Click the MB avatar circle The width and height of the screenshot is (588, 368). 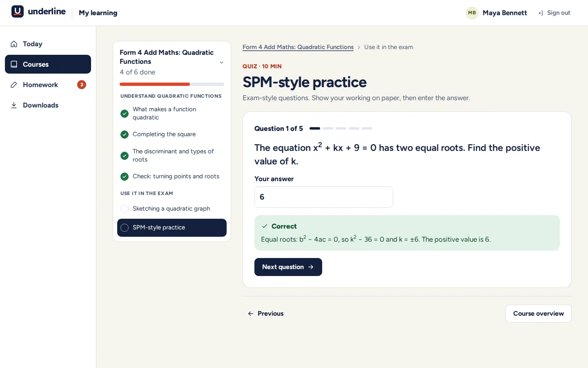coord(472,13)
